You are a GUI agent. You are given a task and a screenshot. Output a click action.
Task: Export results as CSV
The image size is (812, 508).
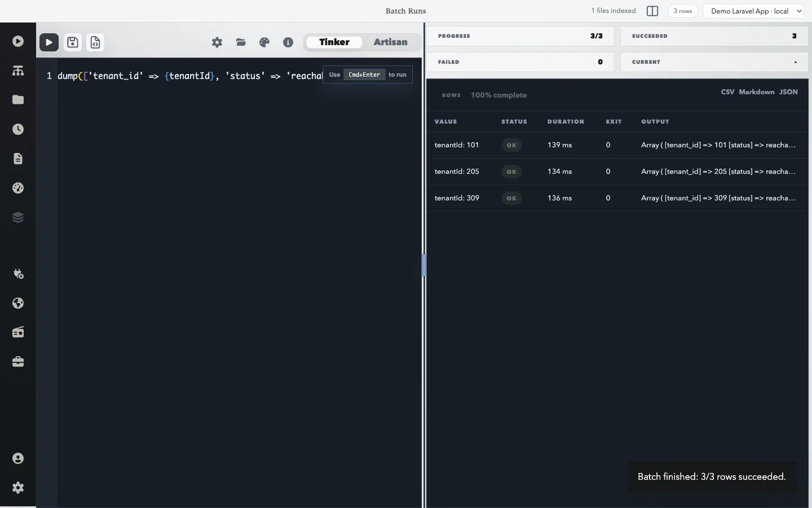pyautogui.click(x=727, y=92)
